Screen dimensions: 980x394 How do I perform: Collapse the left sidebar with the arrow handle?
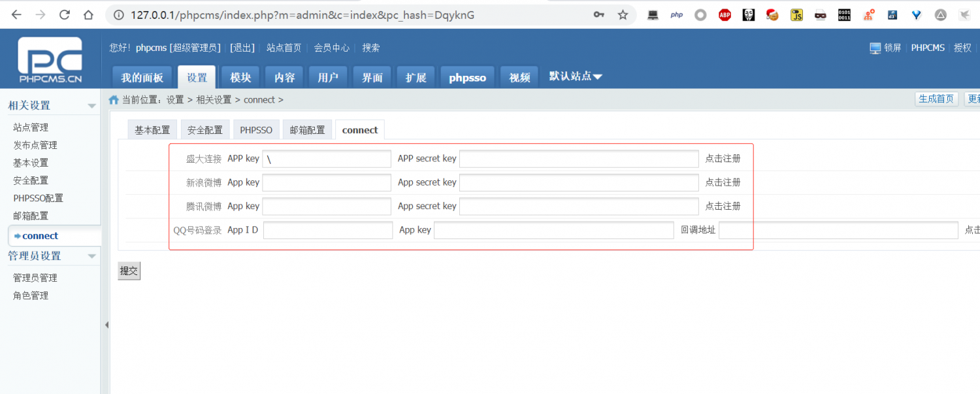click(106, 325)
